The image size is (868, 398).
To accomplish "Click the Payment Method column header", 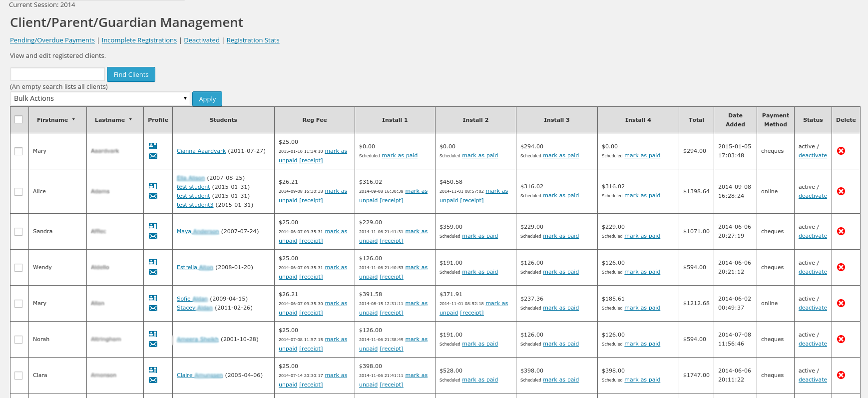I will (x=776, y=120).
